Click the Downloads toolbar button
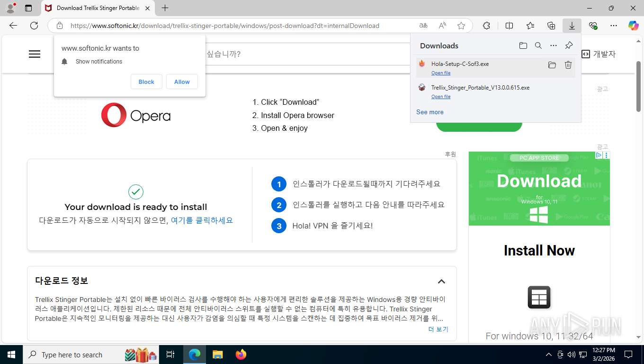Viewport: 644px width, 364px height. pos(572,26)
